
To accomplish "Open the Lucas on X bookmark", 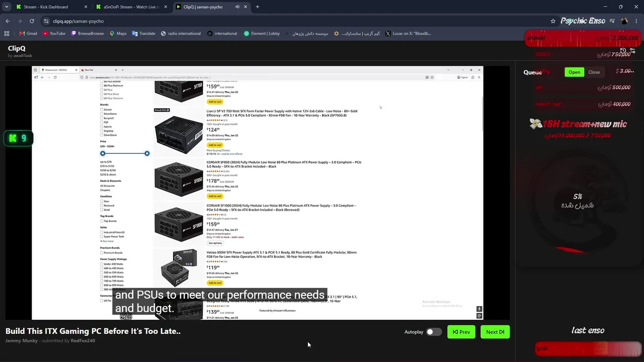I will coord(408,34).
